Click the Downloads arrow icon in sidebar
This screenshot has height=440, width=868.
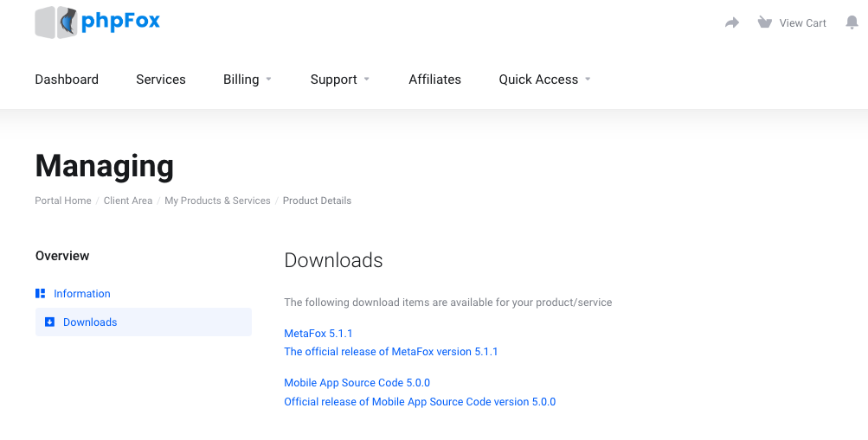click(50, 322)
